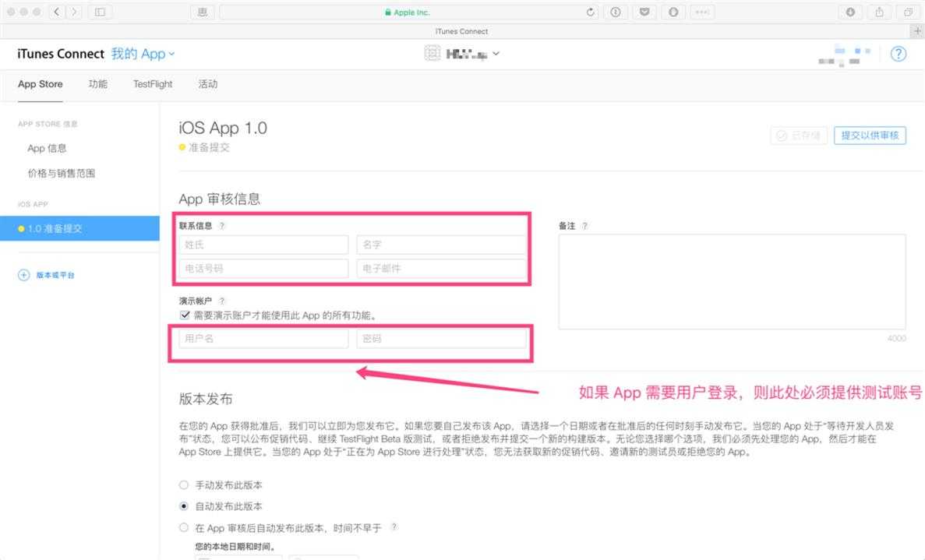This screenshot has height=560, width=925.
Task: Toggle the Safari sidebar icon
Action: (x=101, y=12)
